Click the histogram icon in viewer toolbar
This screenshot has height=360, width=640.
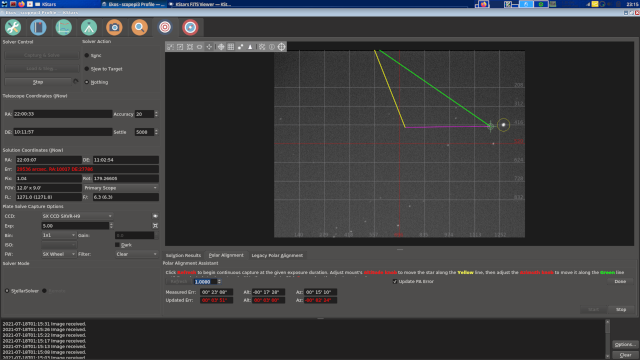[x=250, y=47]
